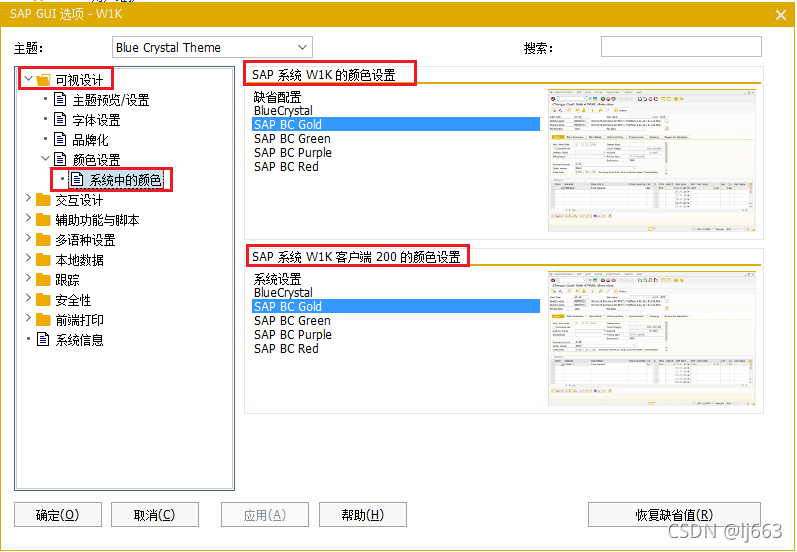
Task: Open 字体设置 in the tree
Action: 96,120
